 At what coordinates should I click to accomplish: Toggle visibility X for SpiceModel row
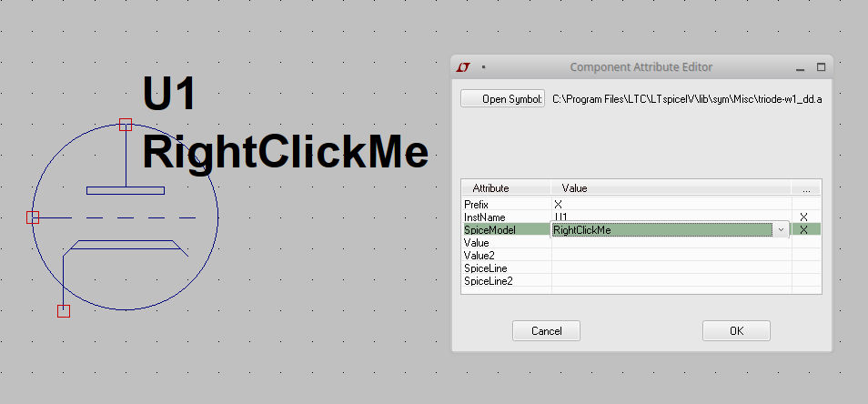click(803, 229)
